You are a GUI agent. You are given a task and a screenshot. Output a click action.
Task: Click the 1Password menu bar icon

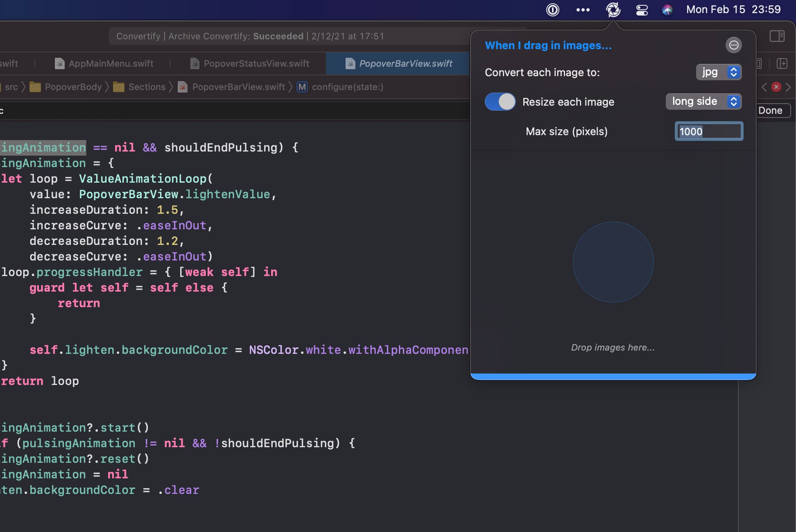pyautogui.click(x=552, y=9)
